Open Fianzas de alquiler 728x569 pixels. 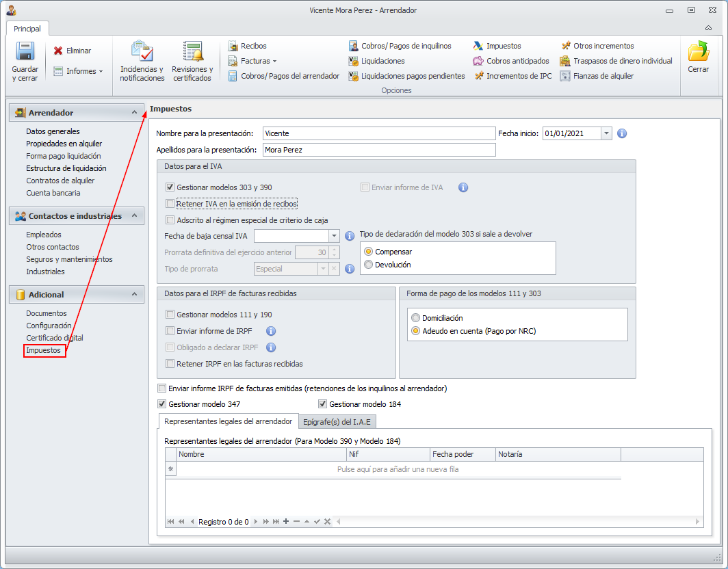[x=597, y=76]
